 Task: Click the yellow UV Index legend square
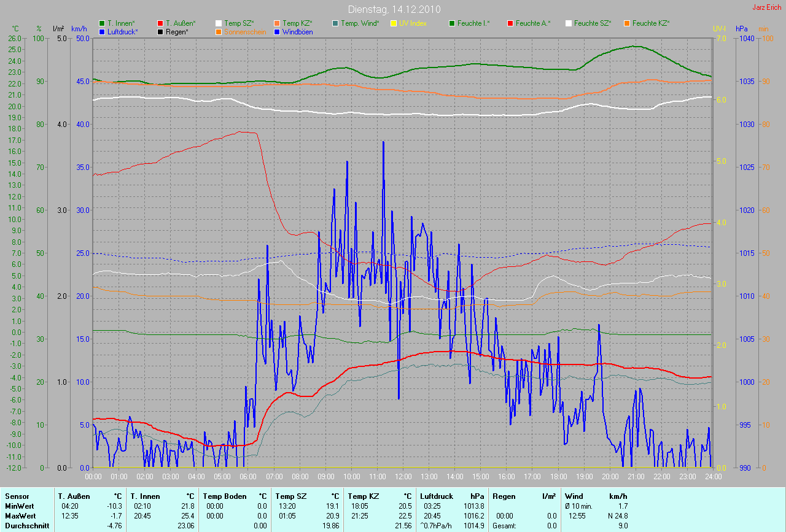(394, 23)
